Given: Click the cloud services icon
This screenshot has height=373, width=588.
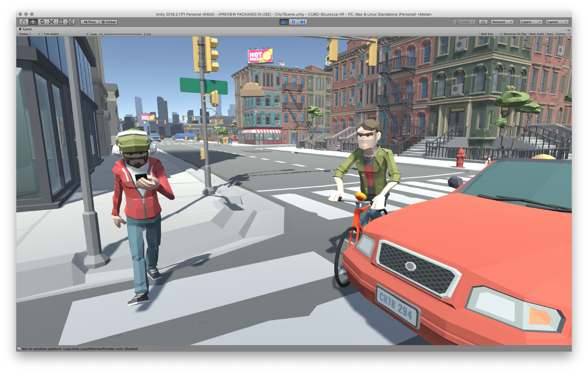Looking at the screenshot, I should [x=483, y=22].
